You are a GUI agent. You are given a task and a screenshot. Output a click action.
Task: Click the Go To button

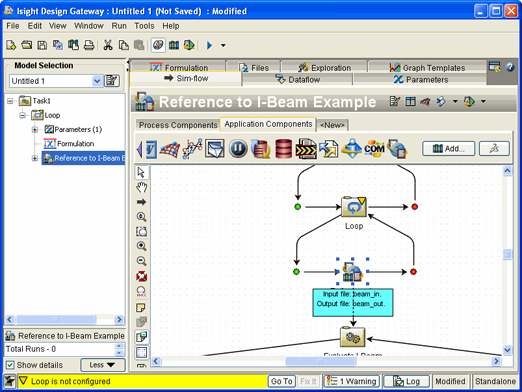pyautogui.click(x=281, y=381)
